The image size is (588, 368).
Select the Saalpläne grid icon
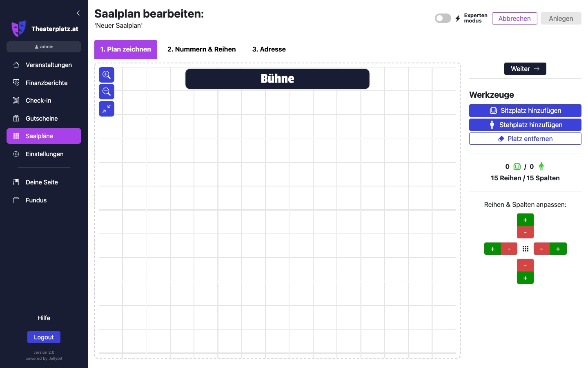(x=16, y=136)
